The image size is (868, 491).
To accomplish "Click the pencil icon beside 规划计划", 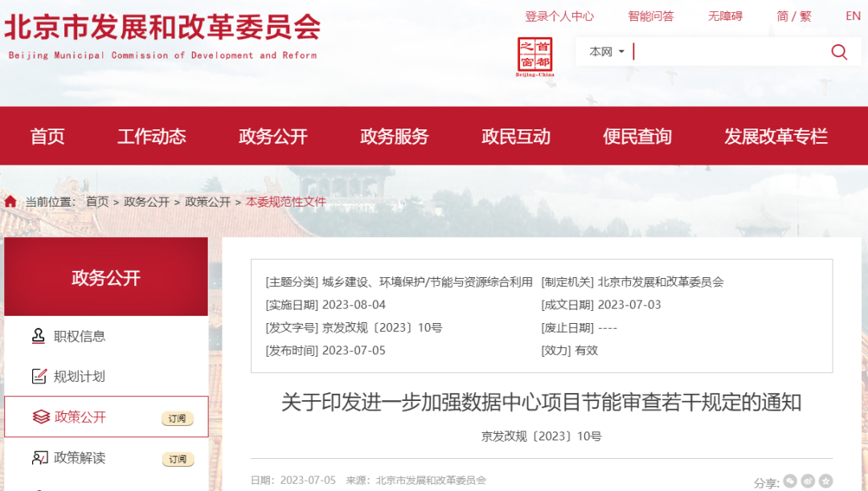I will point(39,376).
